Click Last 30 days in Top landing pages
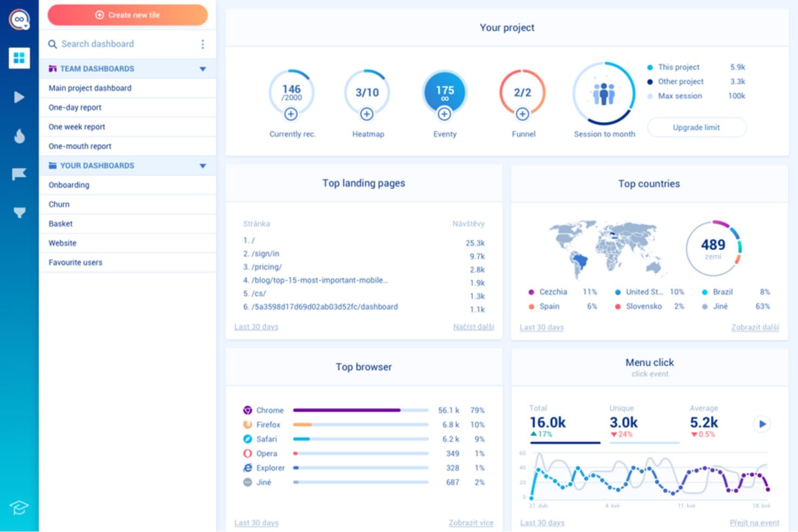 click(x=256, y=327)
